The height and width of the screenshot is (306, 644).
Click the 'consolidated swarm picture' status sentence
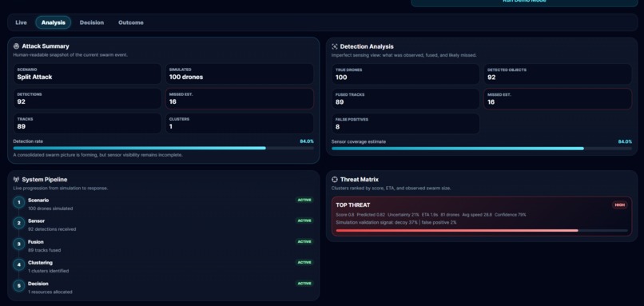pyautogui.click(x=97, y=155)
